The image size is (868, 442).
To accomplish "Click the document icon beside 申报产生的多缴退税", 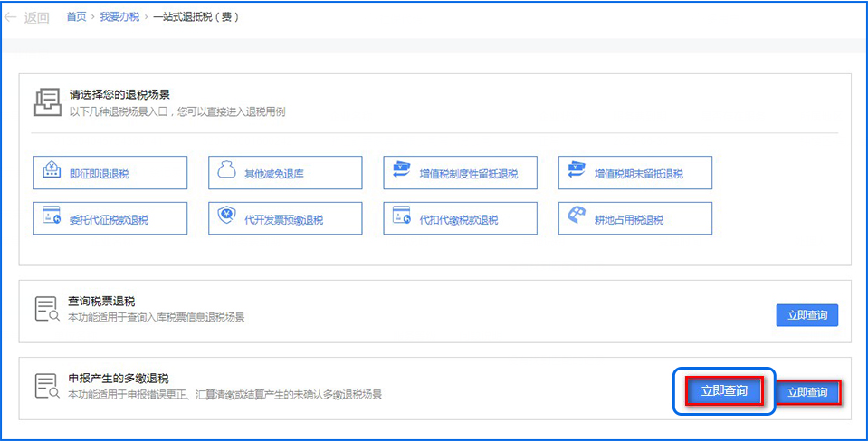I will click(x=46, y=386).
